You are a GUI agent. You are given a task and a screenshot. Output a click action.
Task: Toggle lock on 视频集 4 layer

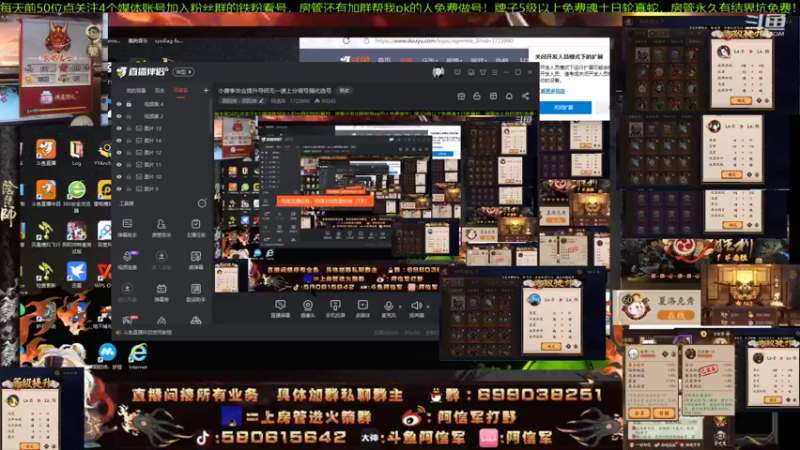[x=129, y=104]
